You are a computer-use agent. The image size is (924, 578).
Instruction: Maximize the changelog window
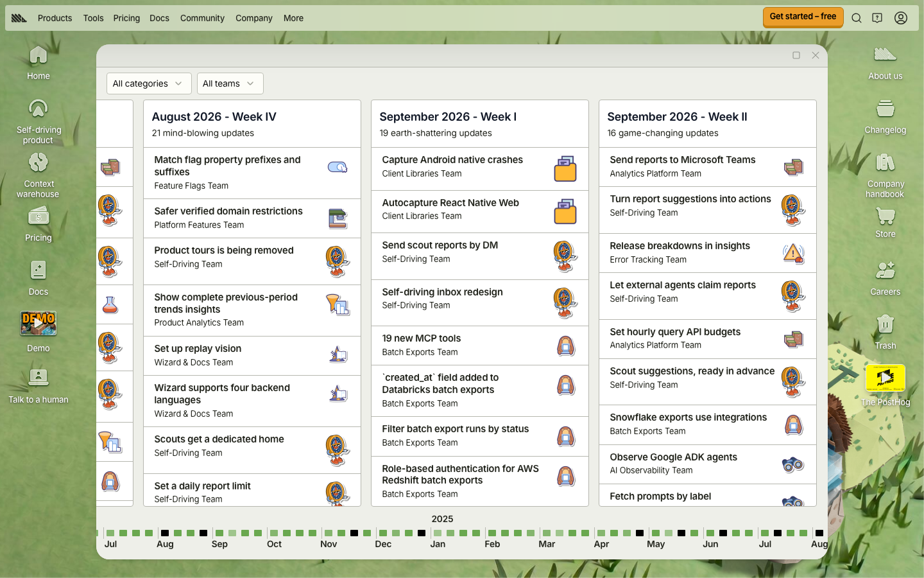(x=796, y=55)
